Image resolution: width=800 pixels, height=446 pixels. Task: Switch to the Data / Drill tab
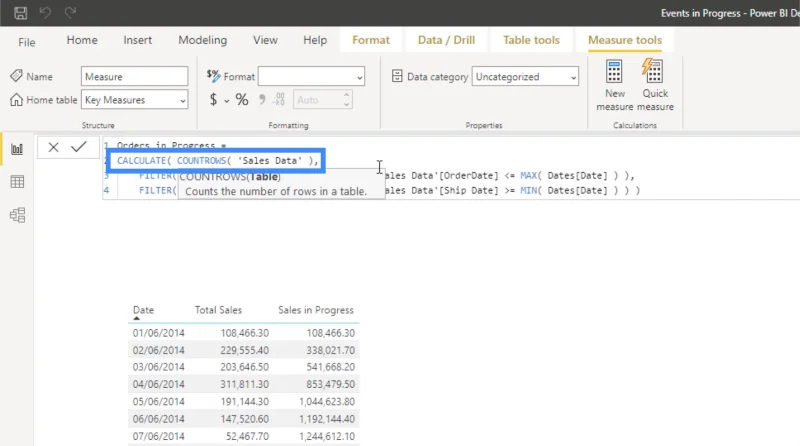446,40
